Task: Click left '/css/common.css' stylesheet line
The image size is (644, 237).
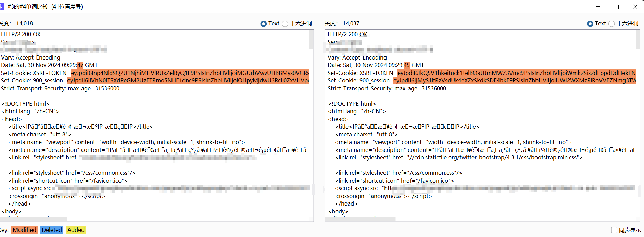Action: [72, 173]
